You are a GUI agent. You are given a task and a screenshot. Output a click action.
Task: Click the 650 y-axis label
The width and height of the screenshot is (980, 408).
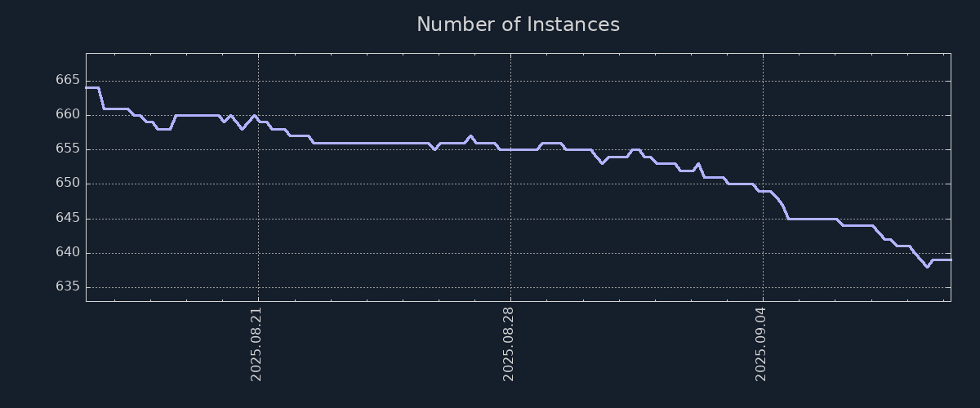click(69, 184)
